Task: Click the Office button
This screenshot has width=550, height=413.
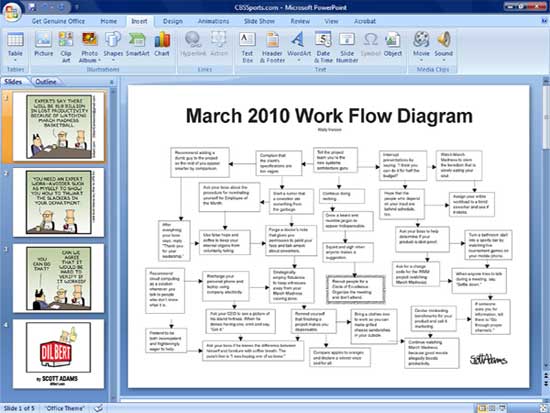Action: point(12,12)
